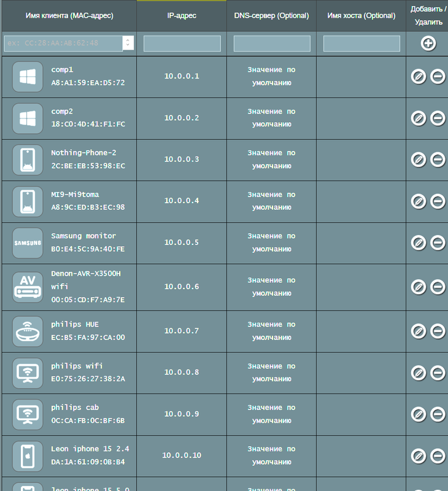Remove the Nothing-Phone-2 entry
This screenshot has height=491, width=448.
pos(438,160)
